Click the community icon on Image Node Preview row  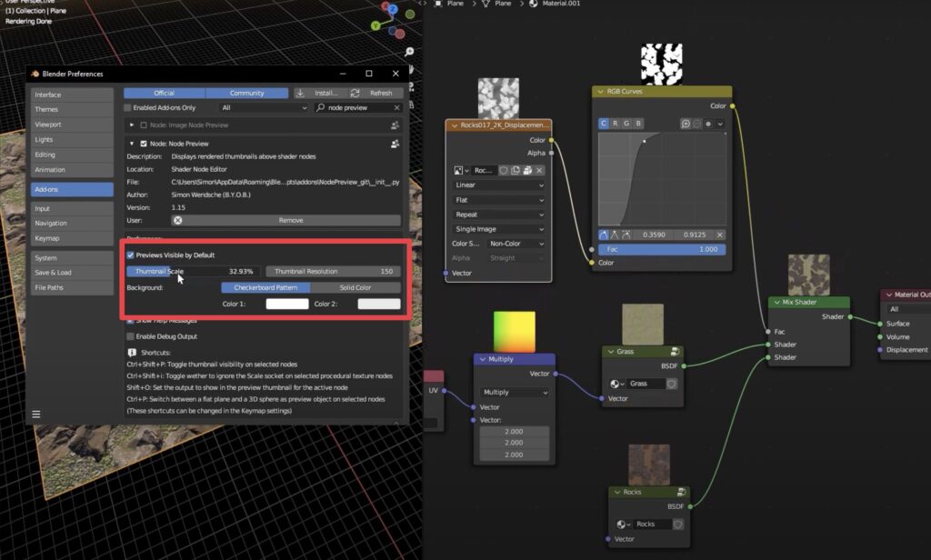pos(395,125)
